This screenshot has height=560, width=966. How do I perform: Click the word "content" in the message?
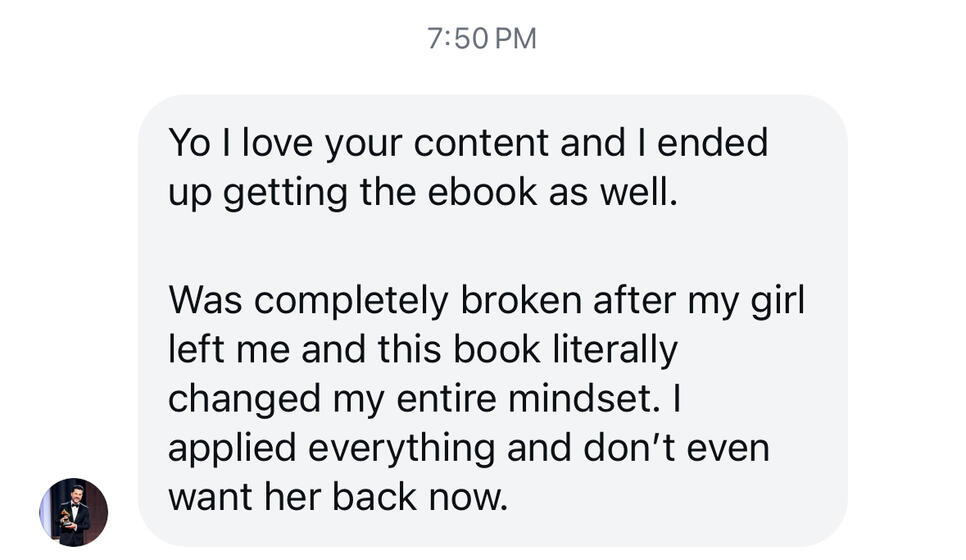click(x=480, y=143)
